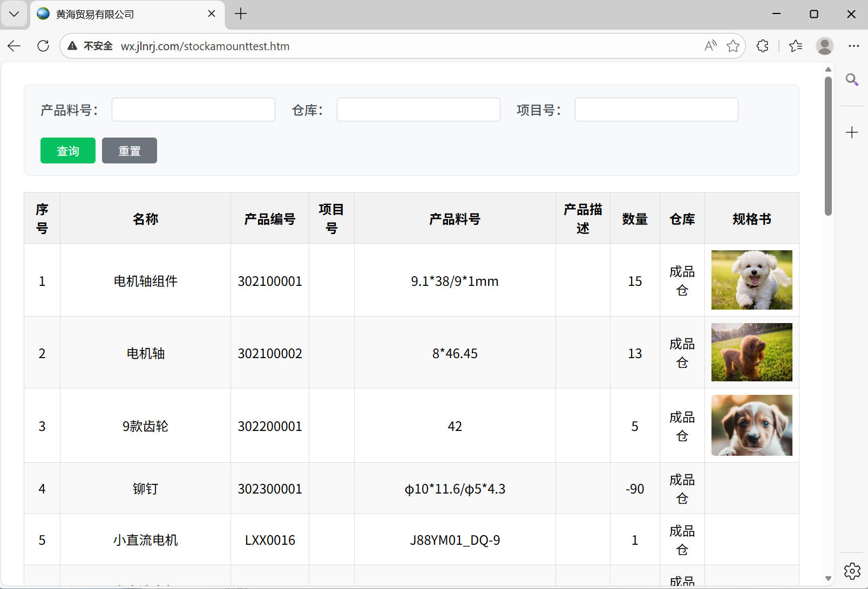Open the white puppy spec image
Image resolution: width=868 pixels, height=589 pixels.
pyautogui.click(x=751, y=280)
